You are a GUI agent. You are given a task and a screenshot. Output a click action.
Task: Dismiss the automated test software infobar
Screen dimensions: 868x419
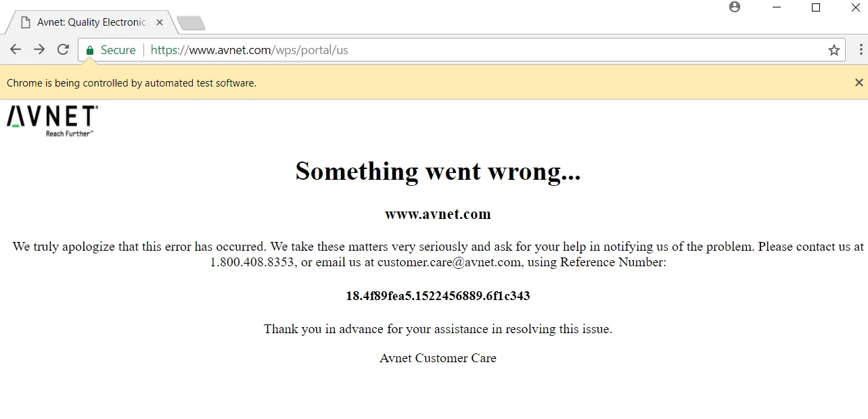(859, 82)
